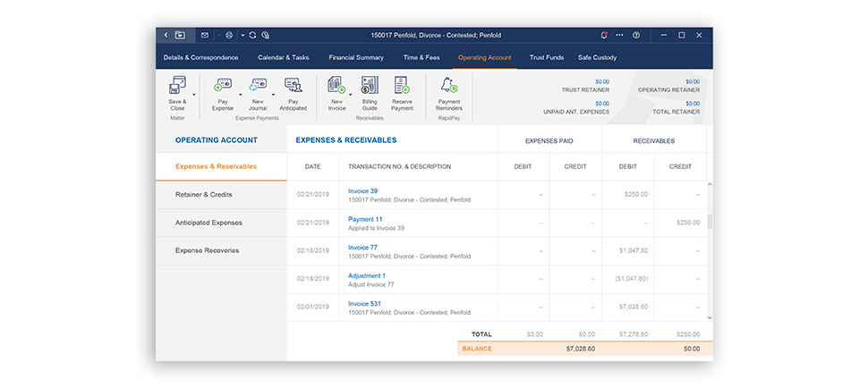
Task: Open the Invoice 39 link
Action: 362,191
